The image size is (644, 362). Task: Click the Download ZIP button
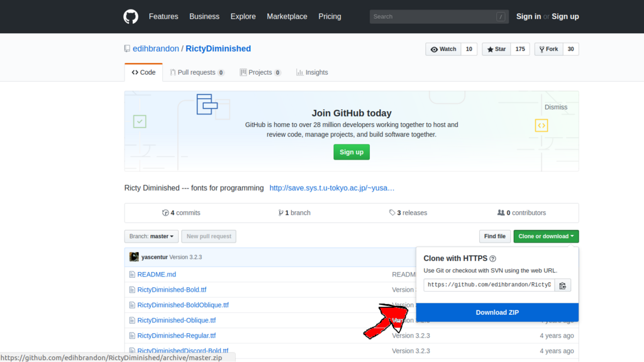(497, 312)
